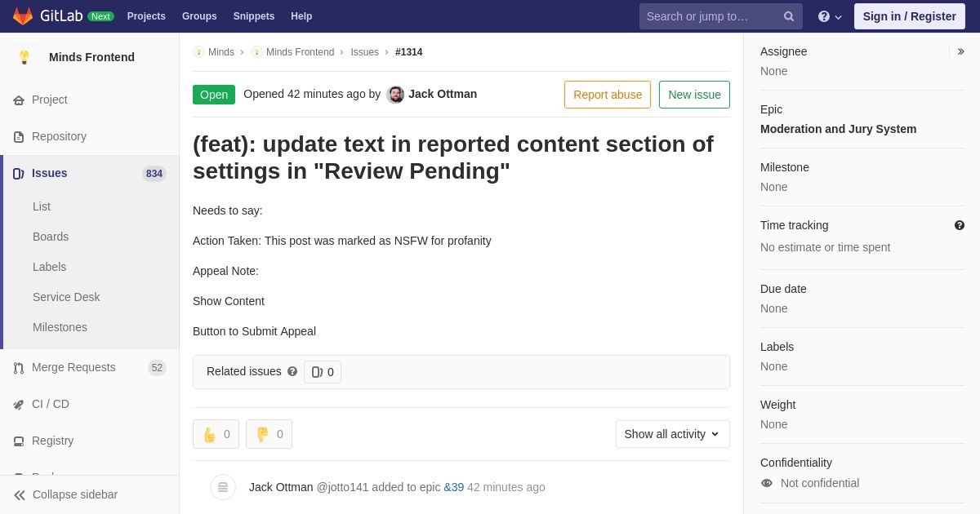This screenshot has width=980, height=514.
Task: Open the Help menu item
Action: [301, 16]
